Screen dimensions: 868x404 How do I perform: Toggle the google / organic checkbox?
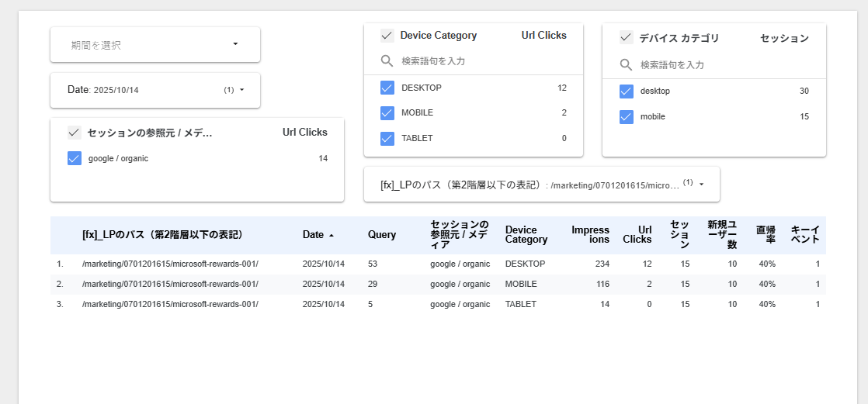point(75,158)
